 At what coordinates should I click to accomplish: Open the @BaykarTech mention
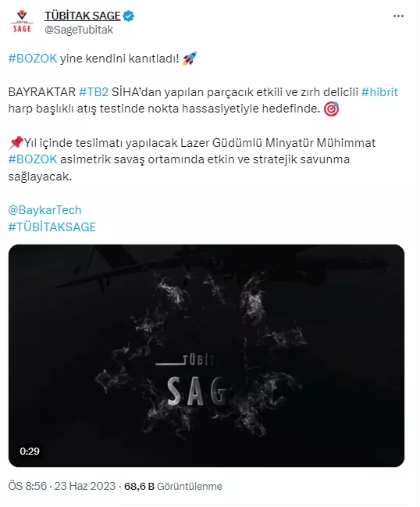tap(45, 210)
